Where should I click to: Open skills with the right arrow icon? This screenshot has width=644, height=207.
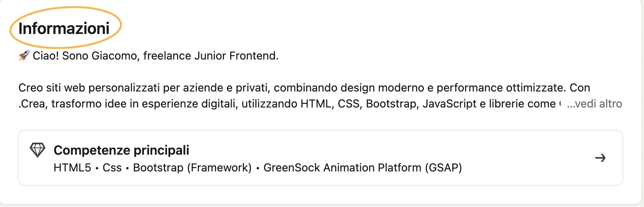(x=600, y=158)
